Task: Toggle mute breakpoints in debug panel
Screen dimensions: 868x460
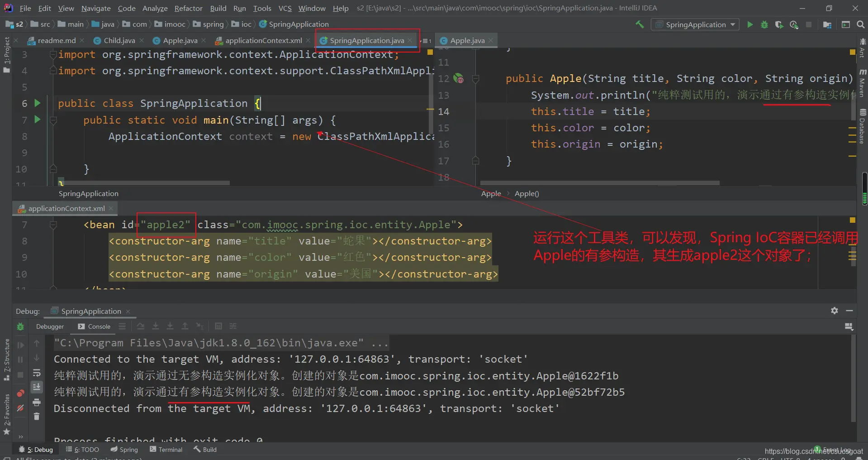Action: [20, 408]
